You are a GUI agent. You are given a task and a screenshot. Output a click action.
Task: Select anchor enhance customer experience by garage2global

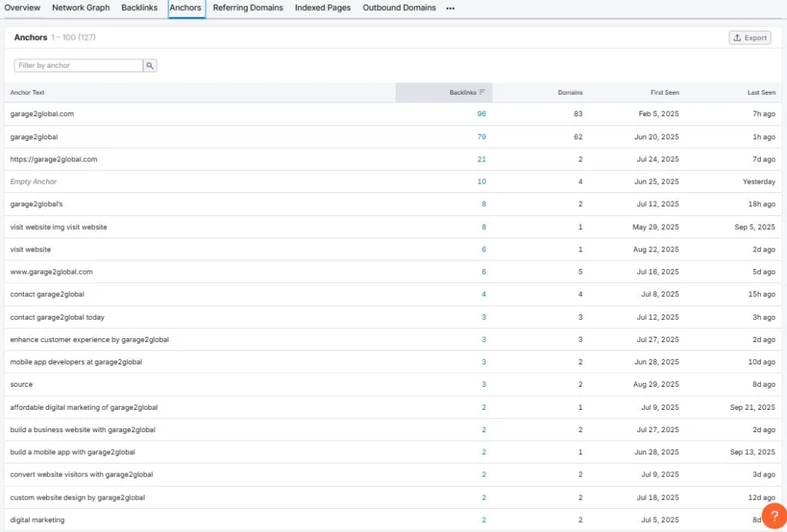tap(89, 339)
